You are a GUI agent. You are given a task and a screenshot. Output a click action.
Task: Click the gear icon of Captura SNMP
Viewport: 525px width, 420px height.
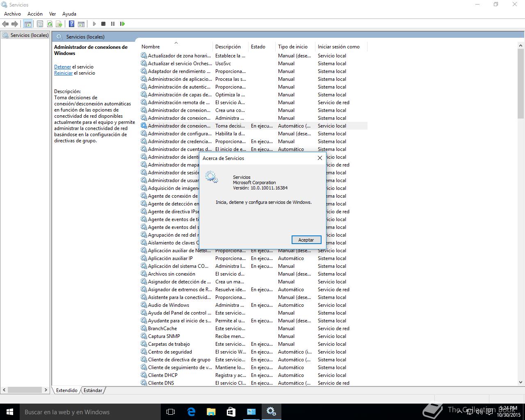(x=144, y=336)
